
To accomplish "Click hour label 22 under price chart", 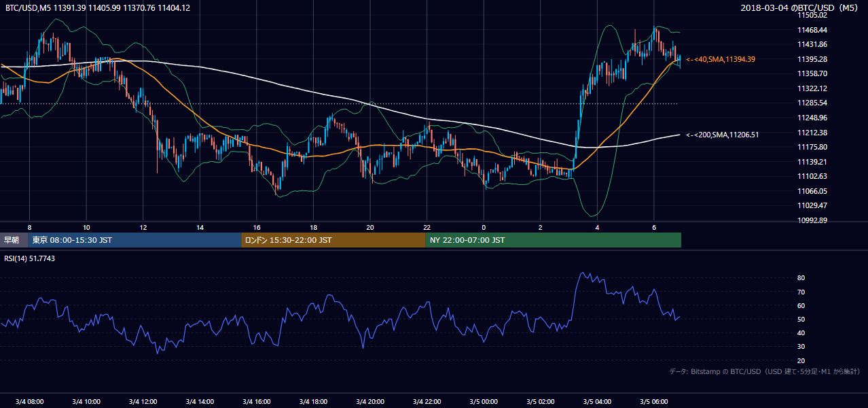I will click(427, 227).
